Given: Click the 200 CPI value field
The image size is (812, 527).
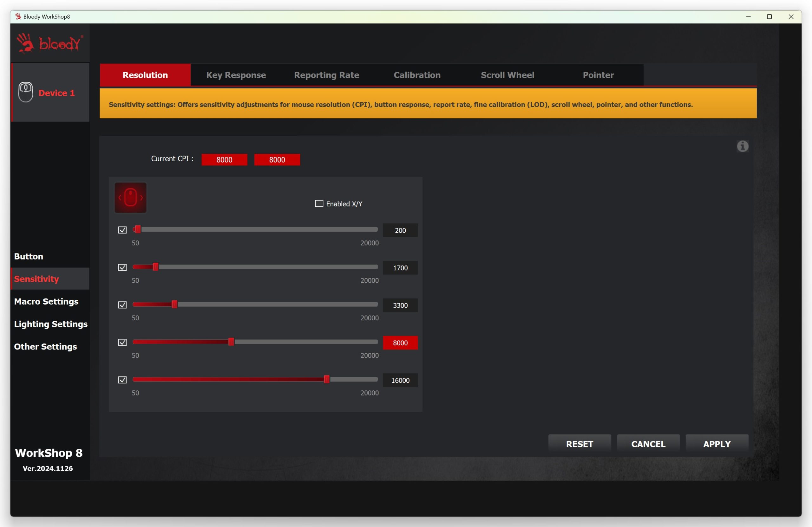Looking at the screenshot, I should [x=400, y=230].
